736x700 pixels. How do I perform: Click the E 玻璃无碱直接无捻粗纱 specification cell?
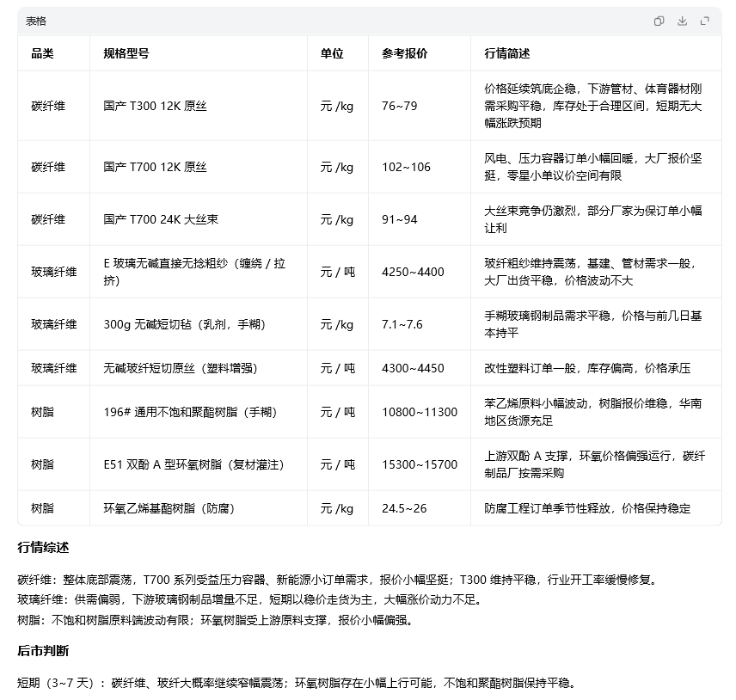tap(194, 272)
